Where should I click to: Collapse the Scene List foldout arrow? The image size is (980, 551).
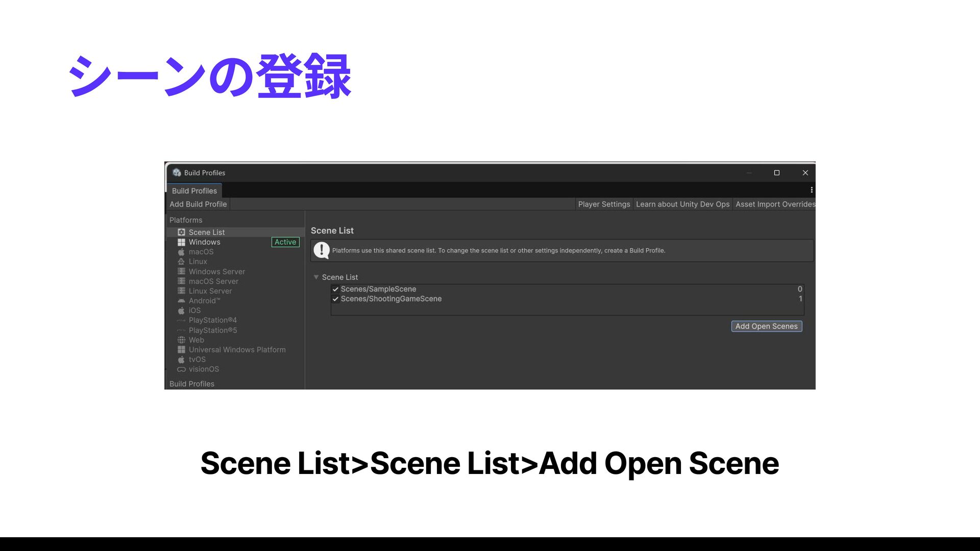316,277
